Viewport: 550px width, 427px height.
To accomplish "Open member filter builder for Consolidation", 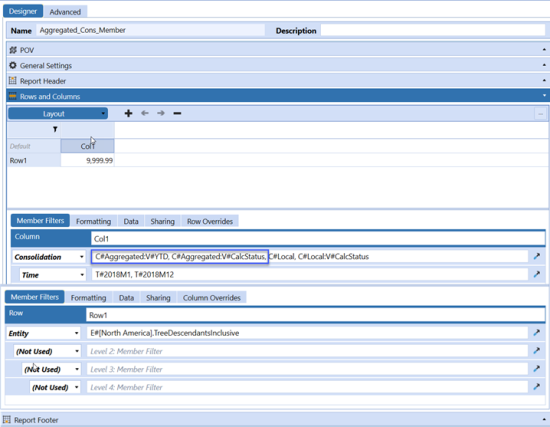I will 537,256.
